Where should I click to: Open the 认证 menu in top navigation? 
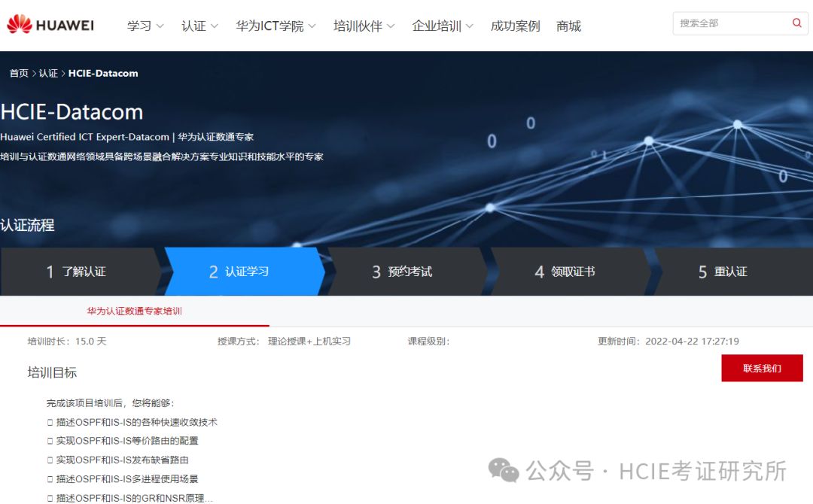tap(193, 26)
